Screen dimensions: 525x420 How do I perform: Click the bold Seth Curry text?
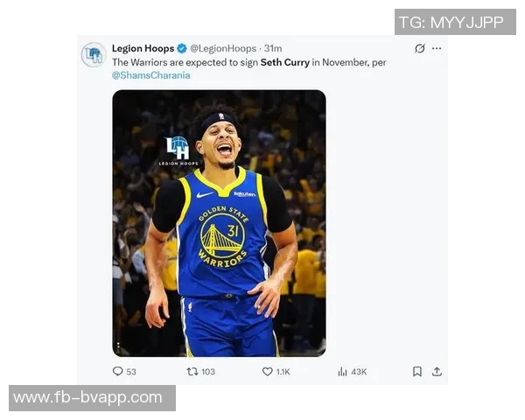(x=285, y=63)
